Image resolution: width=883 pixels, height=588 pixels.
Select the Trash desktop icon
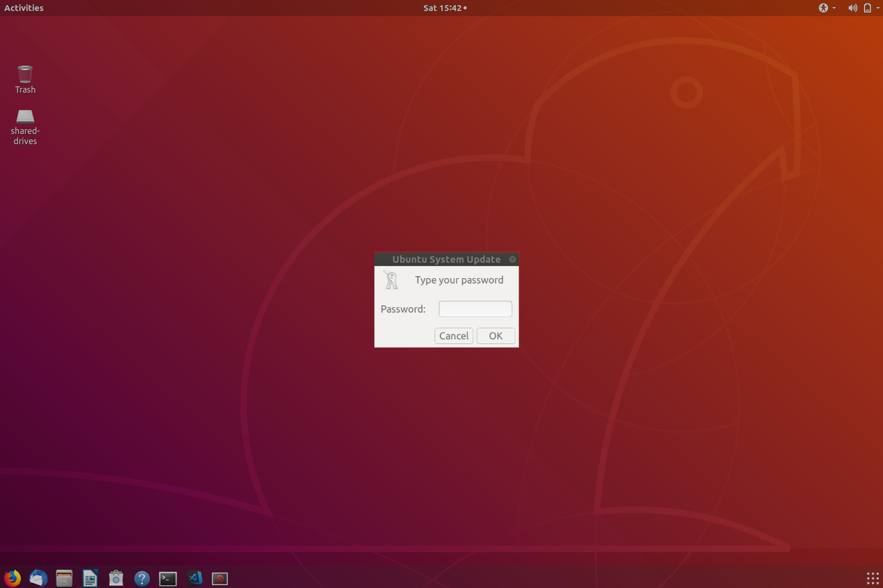(x=25, y=79)
